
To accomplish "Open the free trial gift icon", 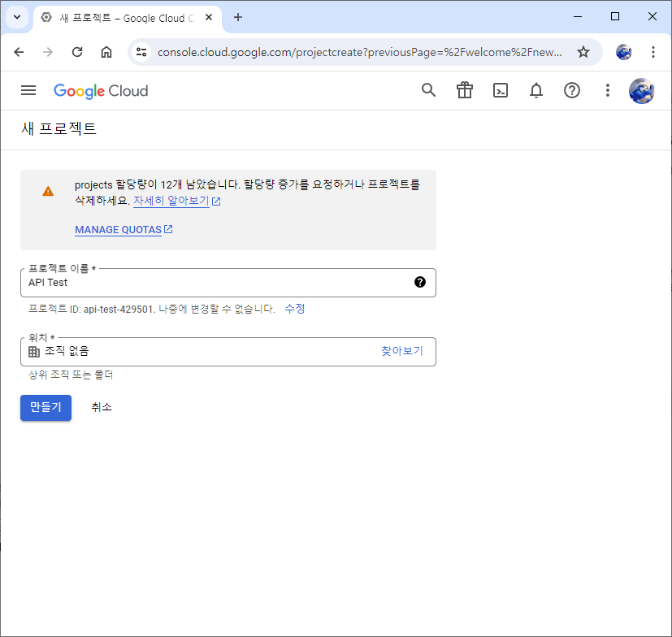I will pos(465,90).
